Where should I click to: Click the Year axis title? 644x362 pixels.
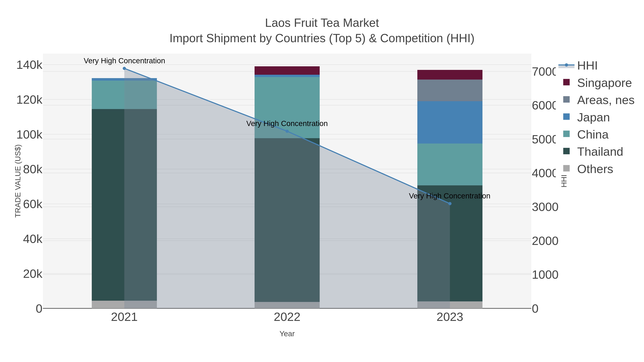[287, 334]
